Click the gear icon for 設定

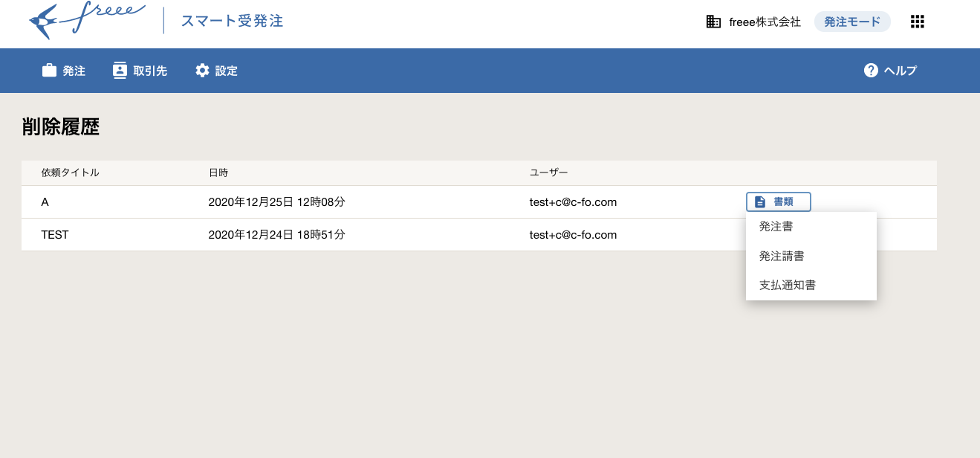(x=202, y=71)
